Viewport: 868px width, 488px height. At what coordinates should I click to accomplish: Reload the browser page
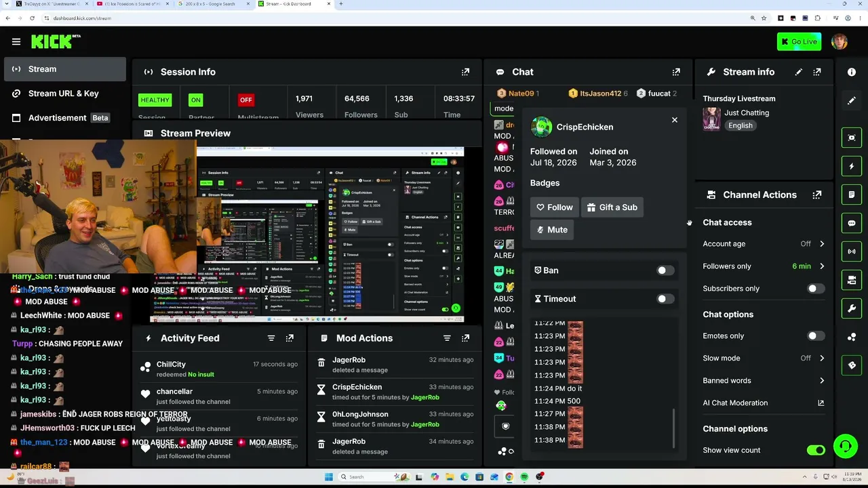click(32, 18)
